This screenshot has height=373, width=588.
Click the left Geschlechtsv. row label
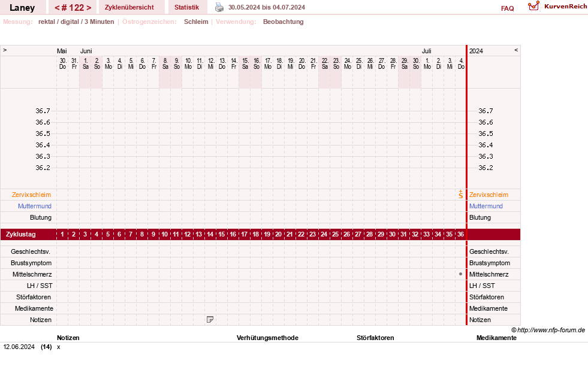click(x=31, y=251)
